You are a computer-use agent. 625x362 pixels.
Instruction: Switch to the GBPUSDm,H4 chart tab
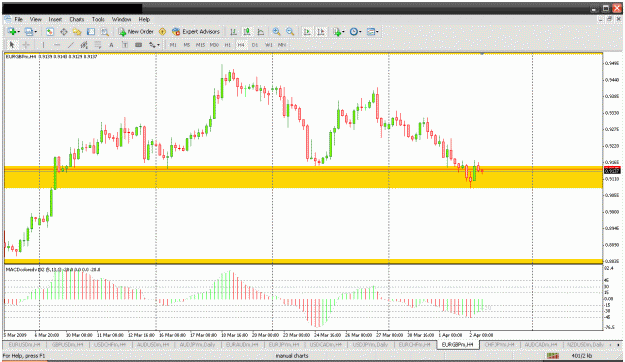pyautogui.click(x=67, y=344)
